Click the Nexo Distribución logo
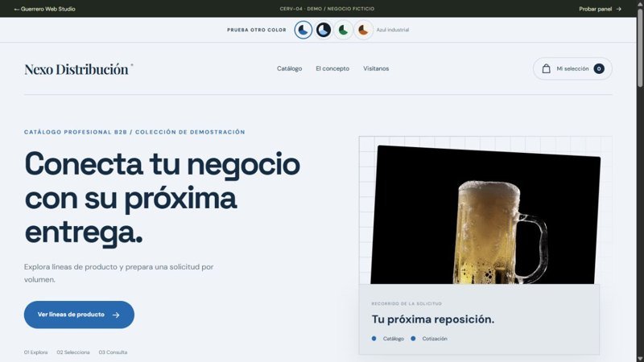Screen dimensions: 644x362 click(x=78, y=69)
